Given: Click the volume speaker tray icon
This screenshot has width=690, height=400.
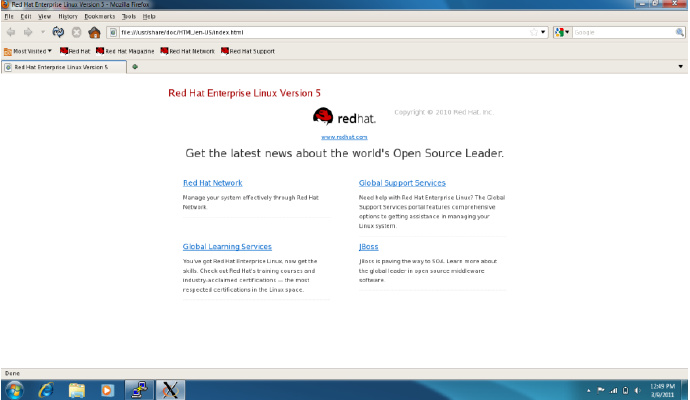Looking at the screenshot, I should pyautogui.click(x=637, y=390).
